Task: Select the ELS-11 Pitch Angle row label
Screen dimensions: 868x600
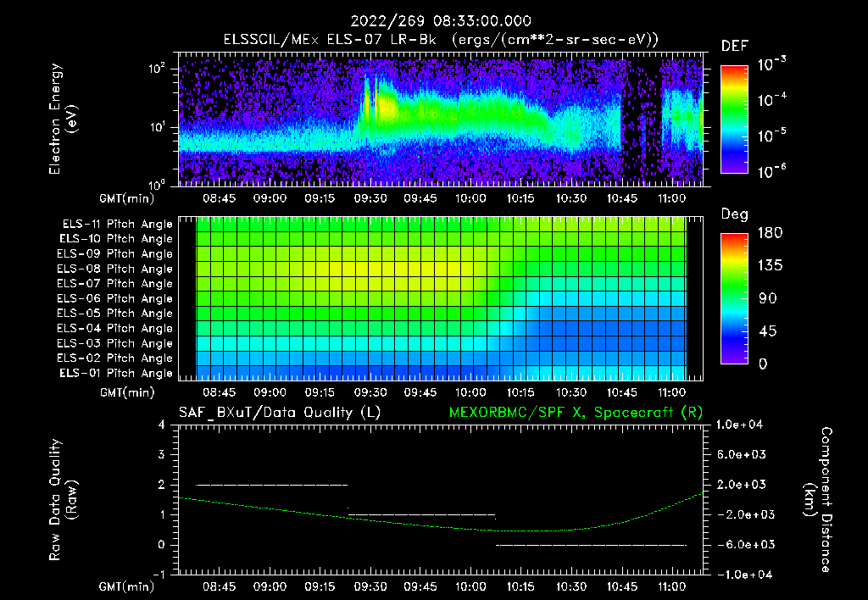Action: tap(117, 225)
